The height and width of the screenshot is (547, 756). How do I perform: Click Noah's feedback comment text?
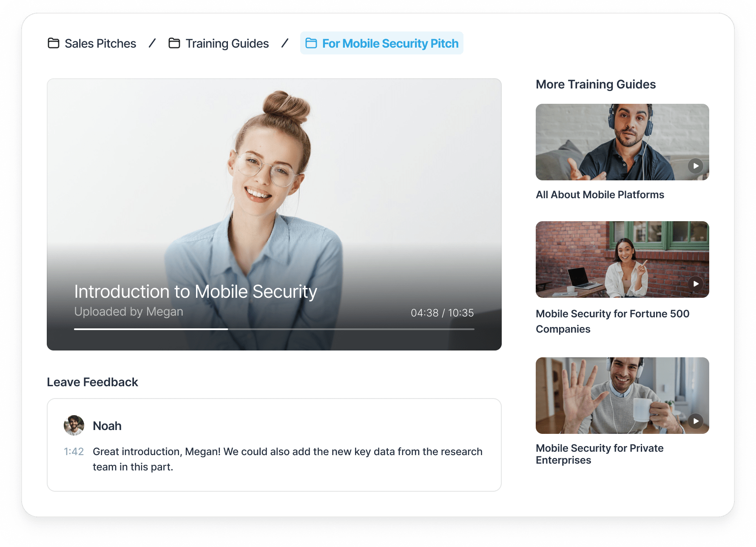click(287, 459)
